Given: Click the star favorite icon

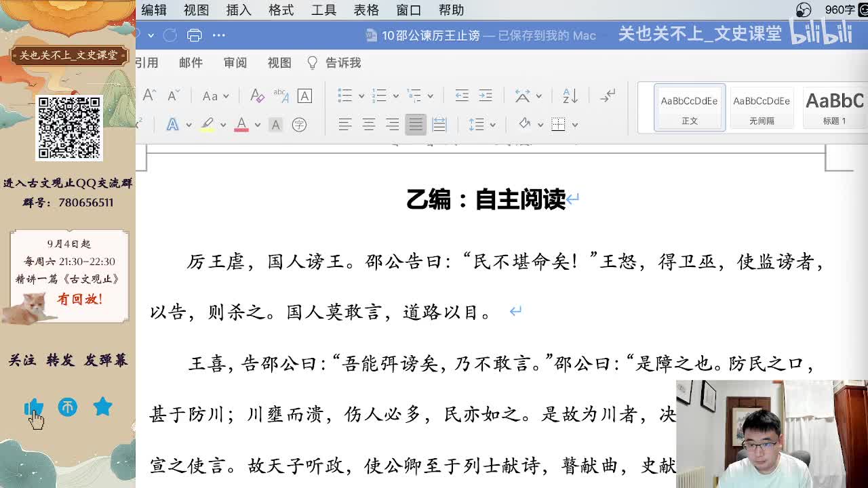Looking at the screenshot, I should click(x=102, y=407).
